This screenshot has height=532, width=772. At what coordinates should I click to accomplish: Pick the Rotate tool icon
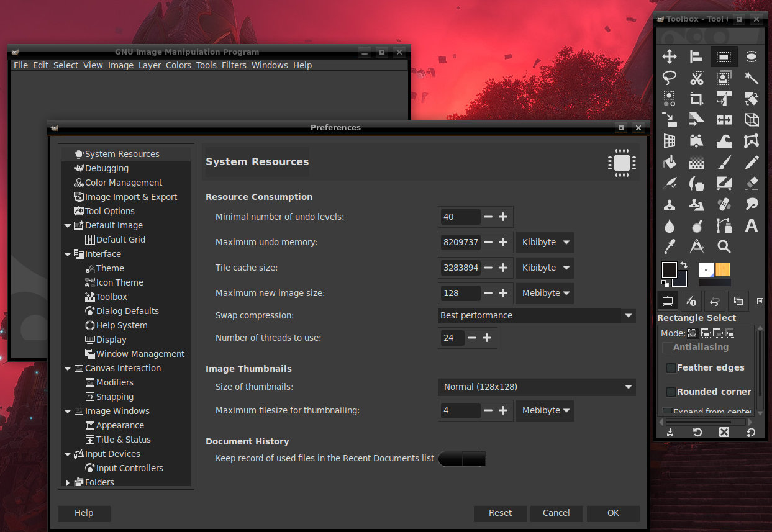pos(752,99)
